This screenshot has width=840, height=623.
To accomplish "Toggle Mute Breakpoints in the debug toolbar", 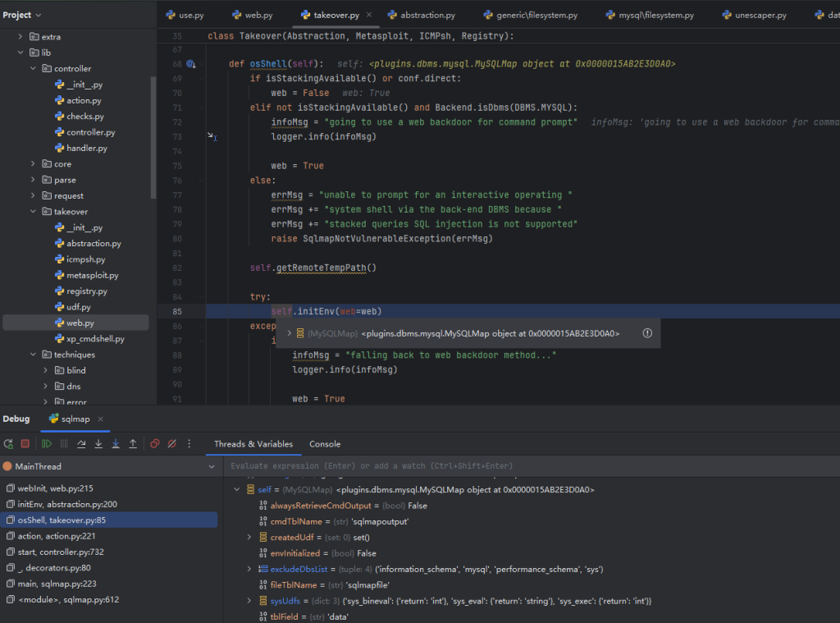I will pos(171,444).
